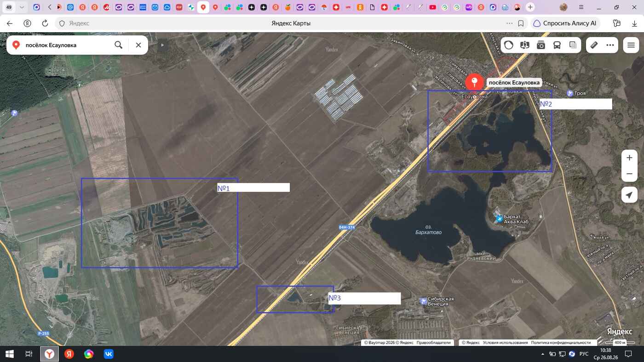644x362 pixels.
Task: Expand the tab list dropdown arrow
Action: 22,7
